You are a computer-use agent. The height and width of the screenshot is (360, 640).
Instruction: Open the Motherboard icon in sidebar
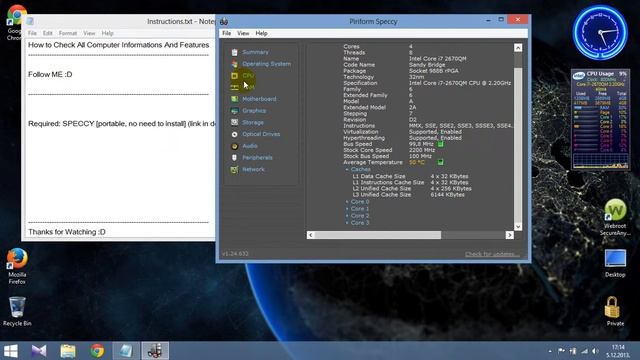[234, 99]
